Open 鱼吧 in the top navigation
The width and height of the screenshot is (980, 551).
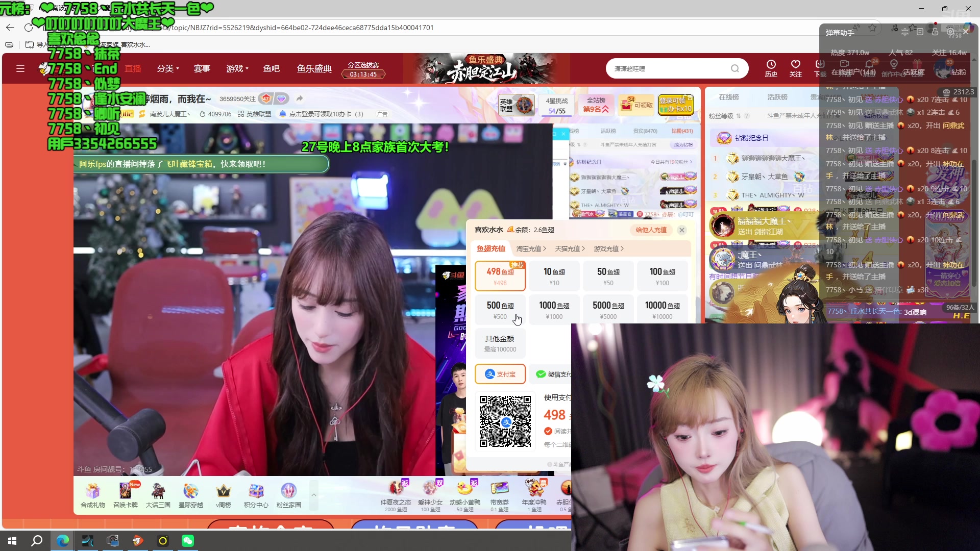click(x=272, y=68)
